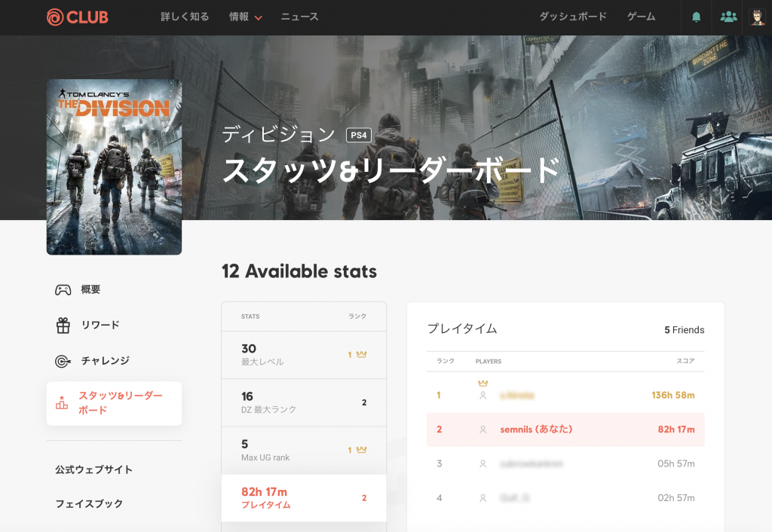Click the プレイタイム leaderboard title
The image size is (772, 532).
[x=462, y=329]
